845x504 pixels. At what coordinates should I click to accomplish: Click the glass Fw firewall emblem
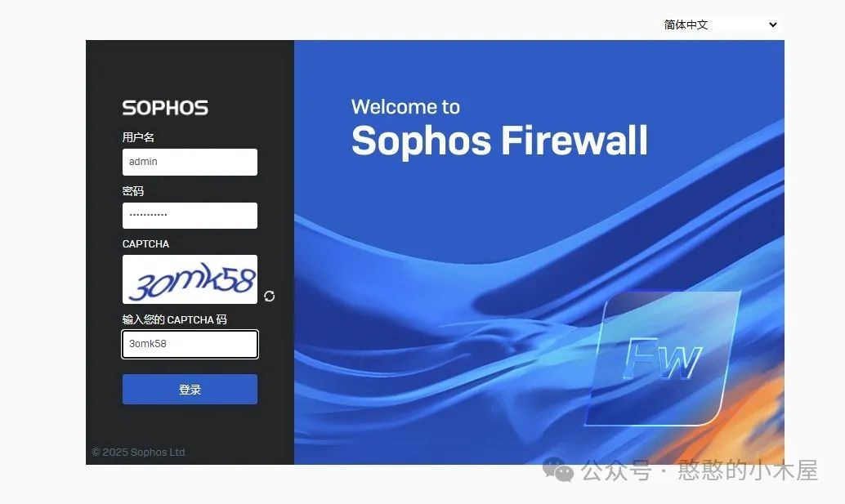[663, 359]
